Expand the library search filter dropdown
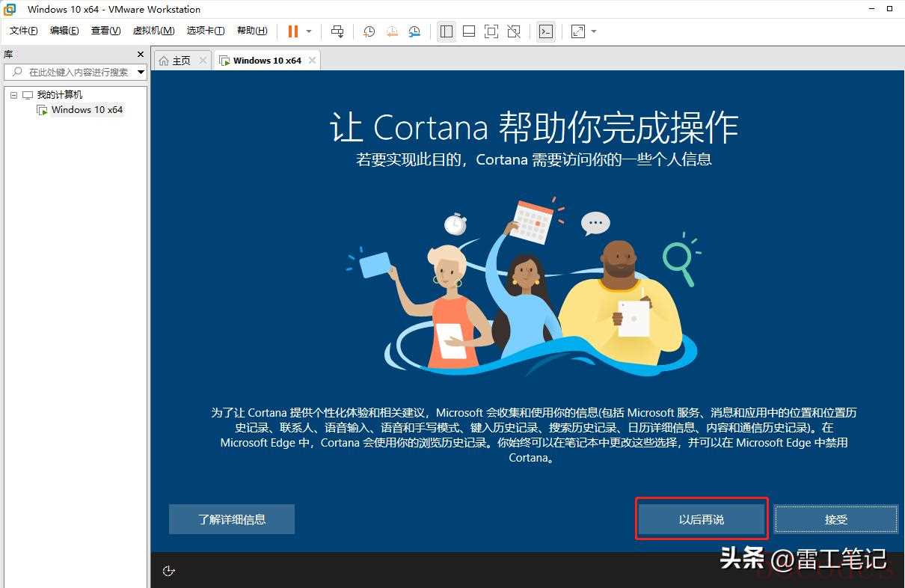 (141, 72)
